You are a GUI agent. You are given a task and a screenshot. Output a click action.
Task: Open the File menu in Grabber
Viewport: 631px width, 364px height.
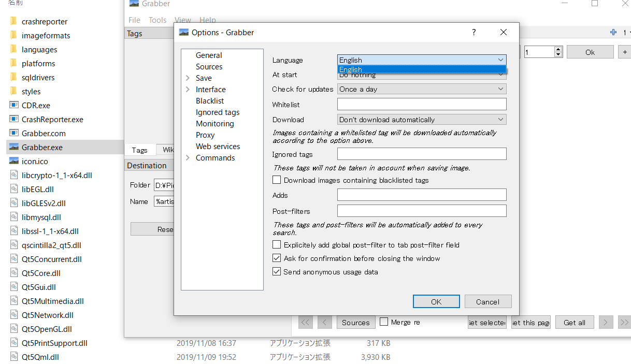tap(134, 20)
